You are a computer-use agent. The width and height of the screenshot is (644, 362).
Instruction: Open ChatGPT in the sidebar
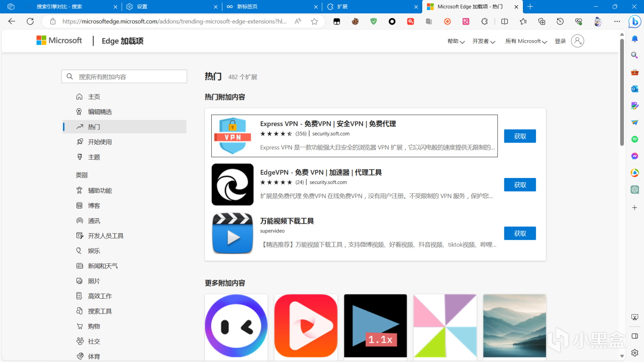pyautogui.click(x=635, y=190)
